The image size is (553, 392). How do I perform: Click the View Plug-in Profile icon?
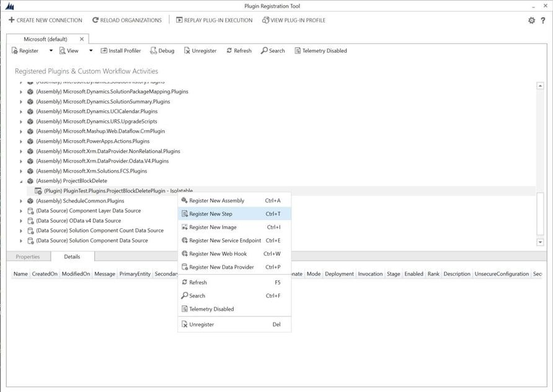[x=265, y=20]
